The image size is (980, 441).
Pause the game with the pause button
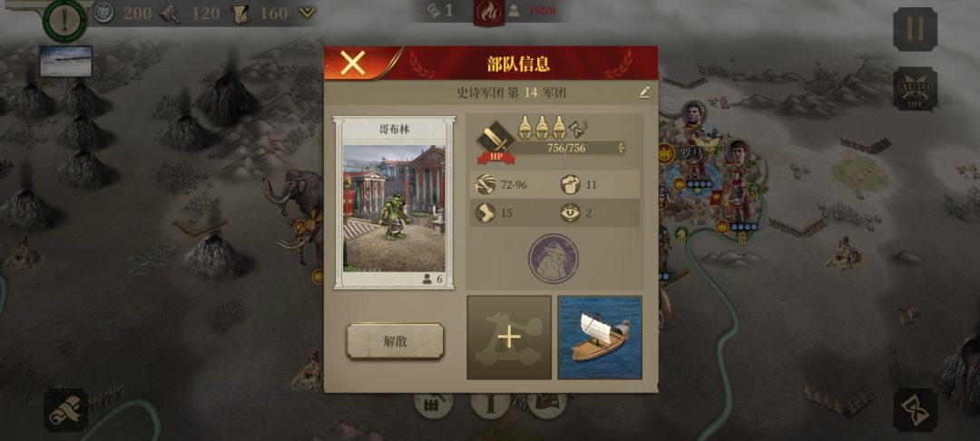coord(915,29)
